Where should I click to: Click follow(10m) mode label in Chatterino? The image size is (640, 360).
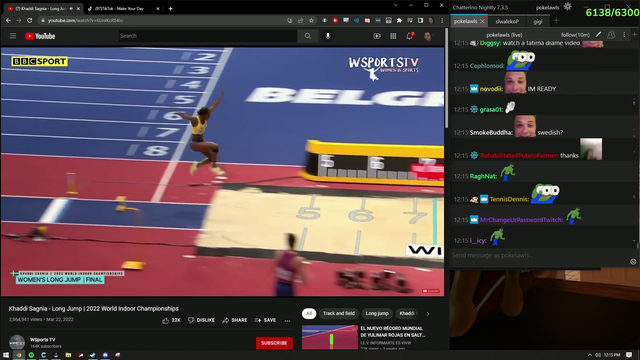coord(575,35)
